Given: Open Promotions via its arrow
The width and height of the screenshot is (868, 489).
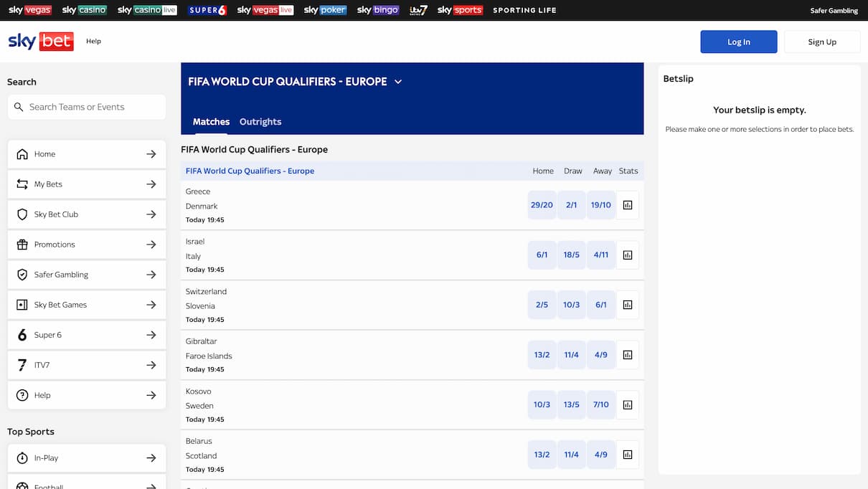Looking at the screenshot, I should [x=151, y=244].
